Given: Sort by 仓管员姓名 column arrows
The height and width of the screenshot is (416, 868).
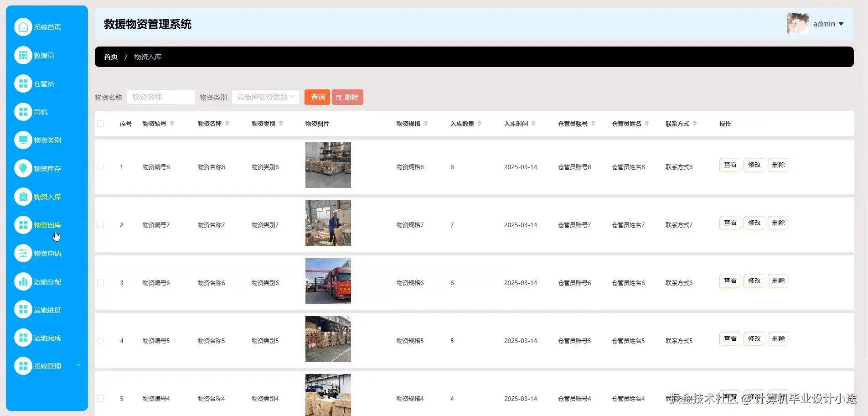Looking at the screenshot, I should click(647, 124).
